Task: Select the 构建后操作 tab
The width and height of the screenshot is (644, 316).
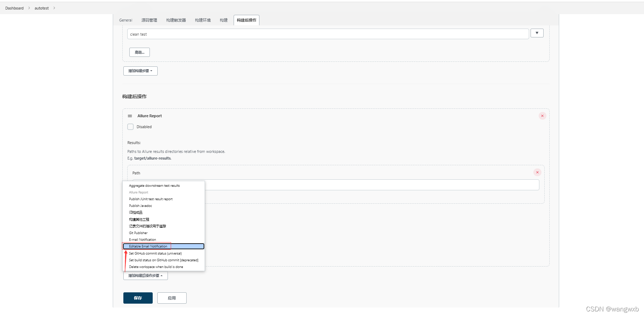Action: pyautogui.click(x=246, y=20)
